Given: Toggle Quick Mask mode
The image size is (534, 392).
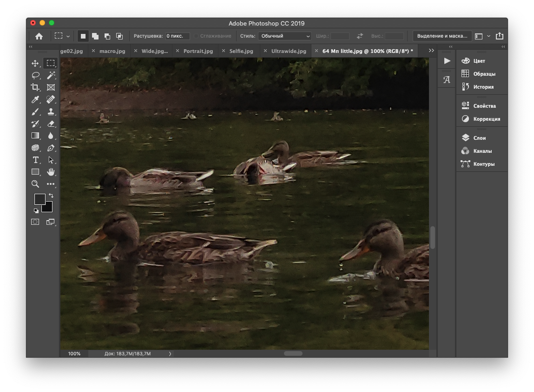Looking at the screenshot, I should [x=35, y=222].
